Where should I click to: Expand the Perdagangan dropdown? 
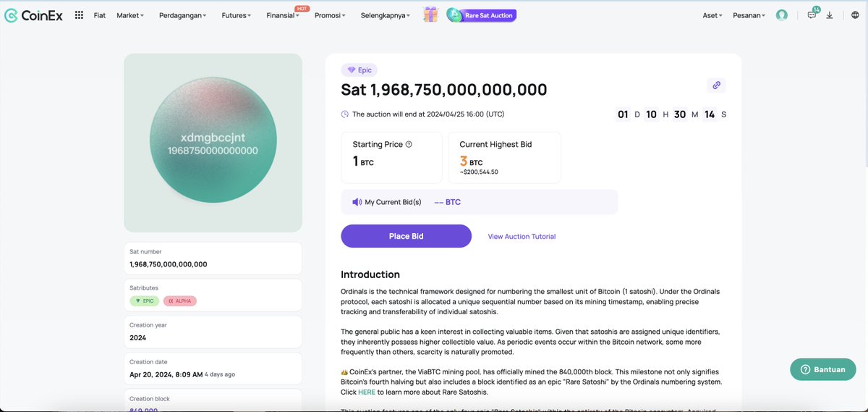pos(182,15)
